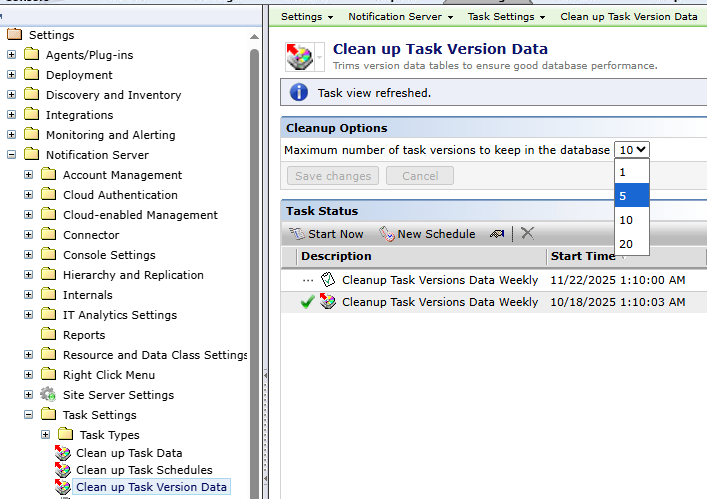Collapse the Task Settings tree node
This screenshot has height=499, width=707.
[x=29, y=415]
